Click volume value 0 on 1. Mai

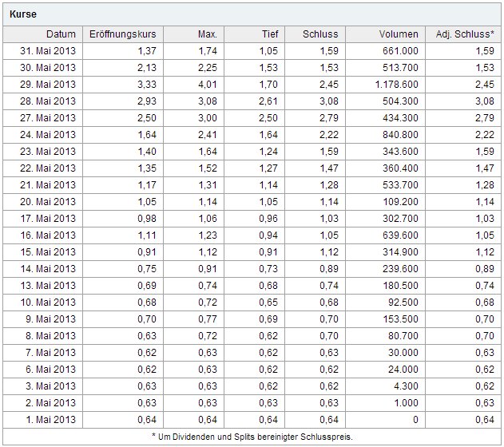tap(415, 419)
